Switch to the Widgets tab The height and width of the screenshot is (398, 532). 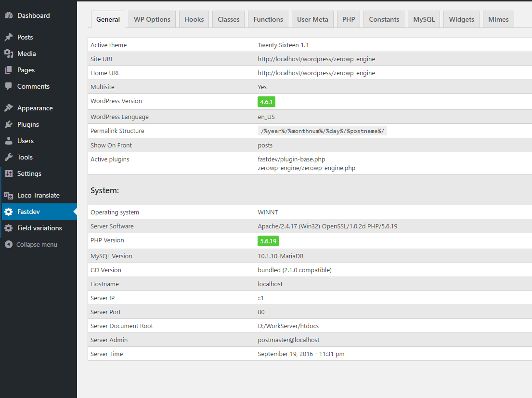pos(461,19)
